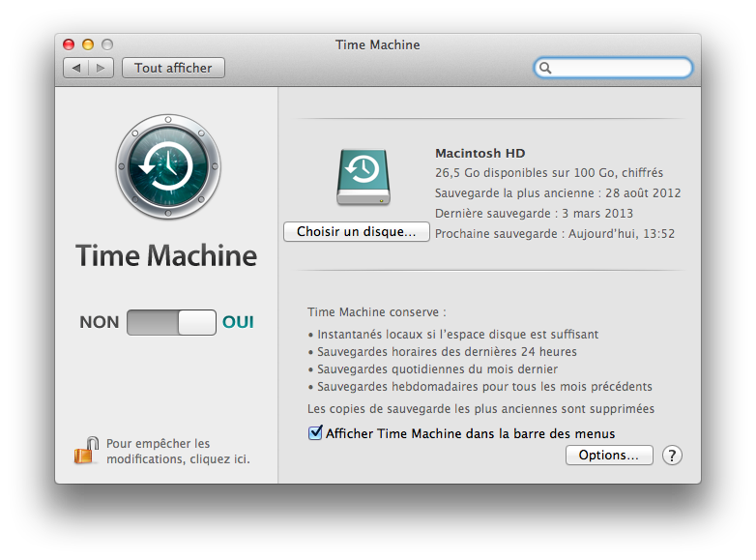Click the large Time Machine clock icon
This screenshot has height=560, width=756.
(168, 166)
